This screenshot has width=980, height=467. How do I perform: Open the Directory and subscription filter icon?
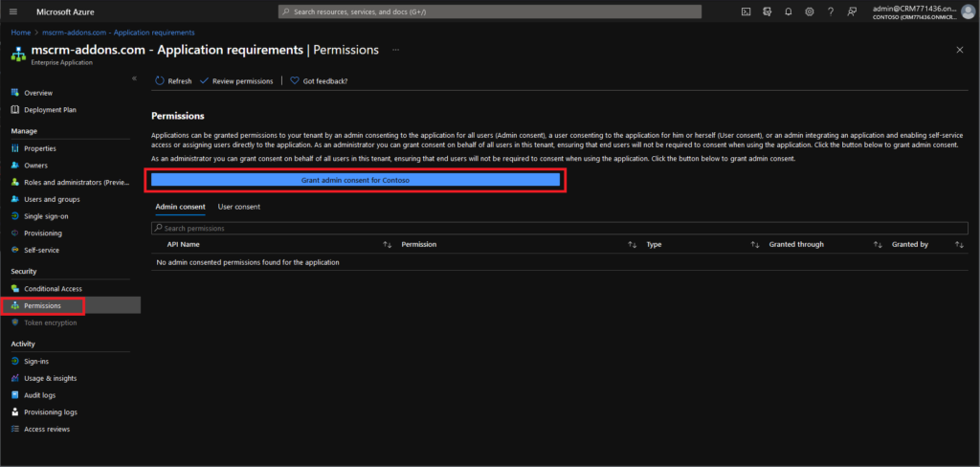(767, 11)
